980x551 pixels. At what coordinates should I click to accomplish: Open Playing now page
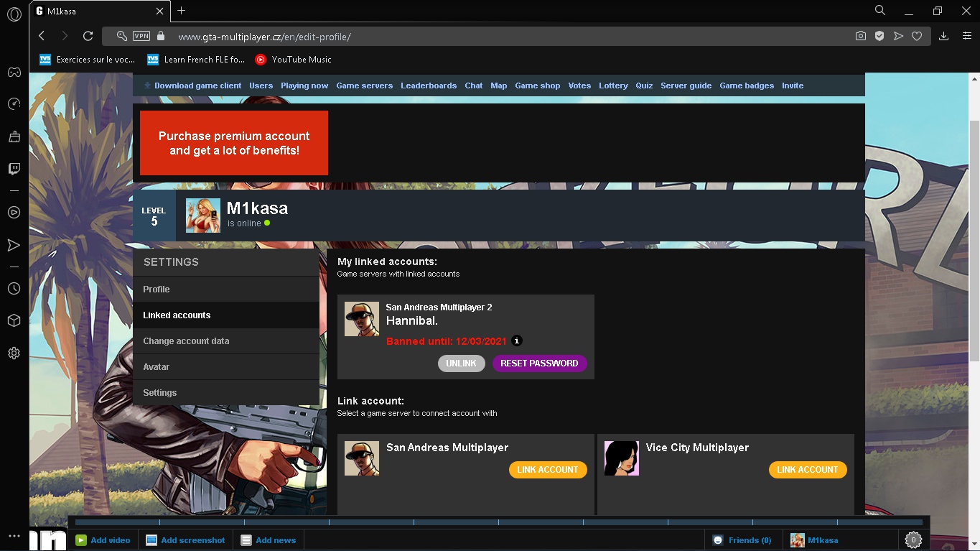pos(304,85)
